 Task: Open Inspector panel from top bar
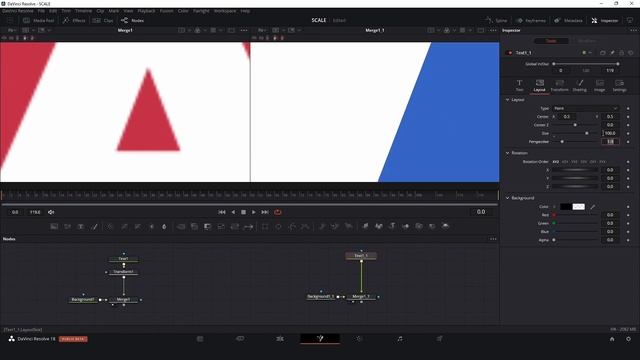(604, 20)
